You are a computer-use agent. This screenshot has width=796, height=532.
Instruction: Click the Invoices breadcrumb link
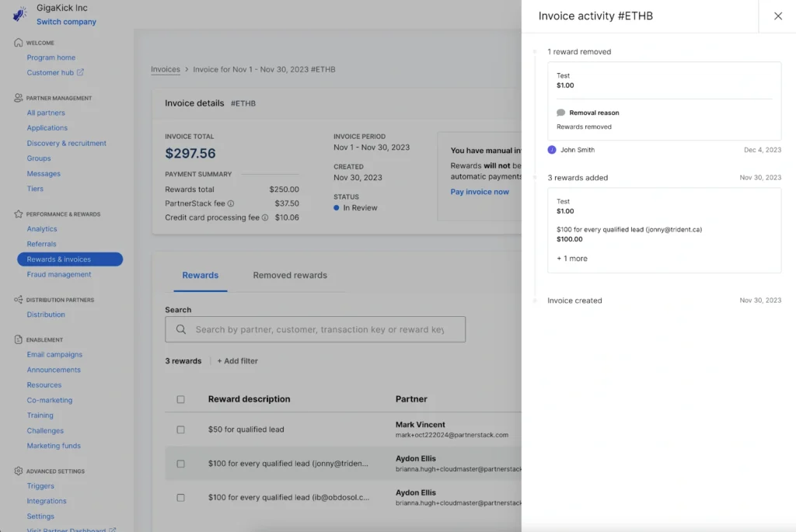coord(166,69)
